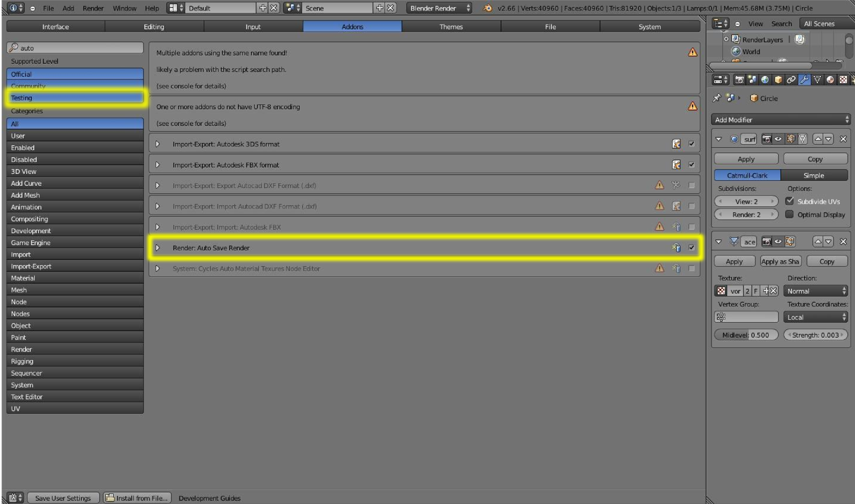Click the Blender logo in the header
The image size is (855, 504).
coord(487,8)
